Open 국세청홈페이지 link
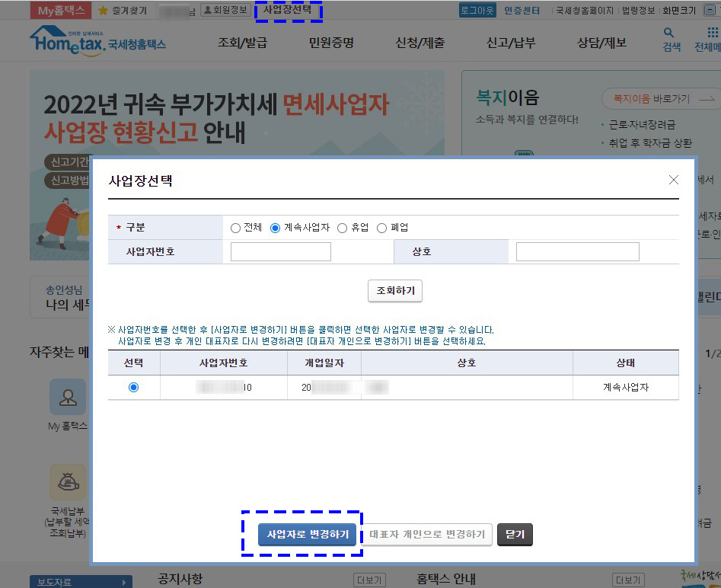 585,10
